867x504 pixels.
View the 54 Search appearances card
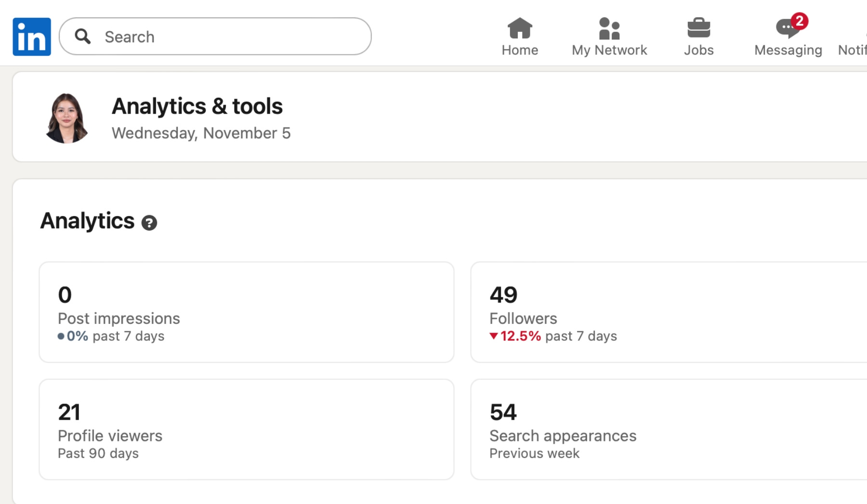pyautogui.click(x=669, y=429)
